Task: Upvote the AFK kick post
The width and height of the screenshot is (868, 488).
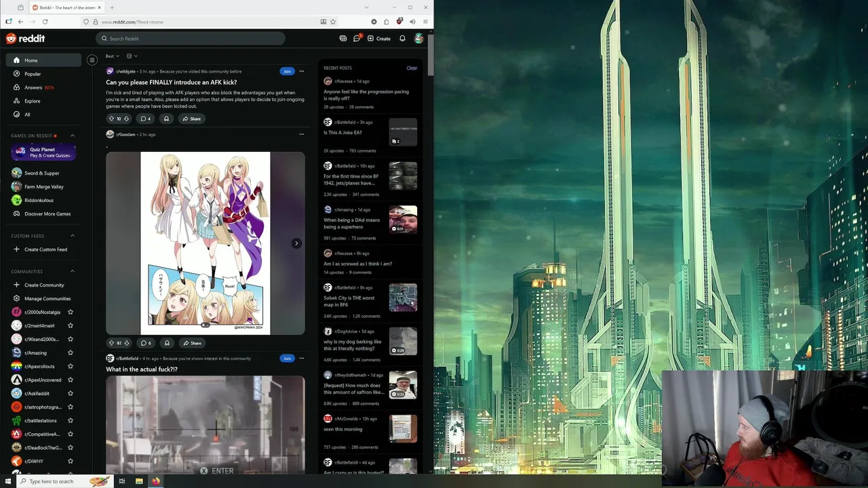Action: tap(111, 119)
